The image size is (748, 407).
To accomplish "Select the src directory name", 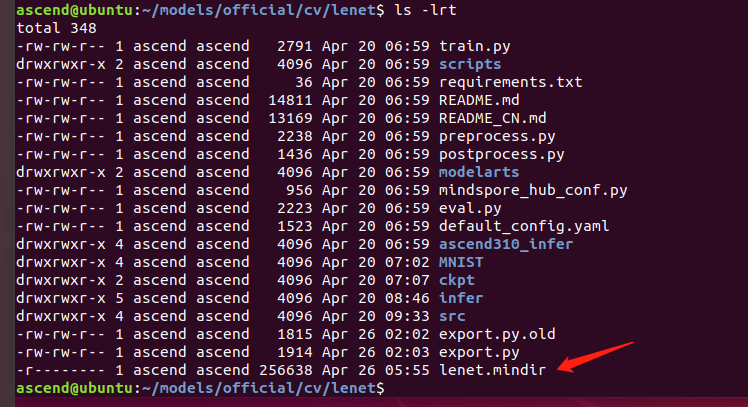I will coord(453,316).
